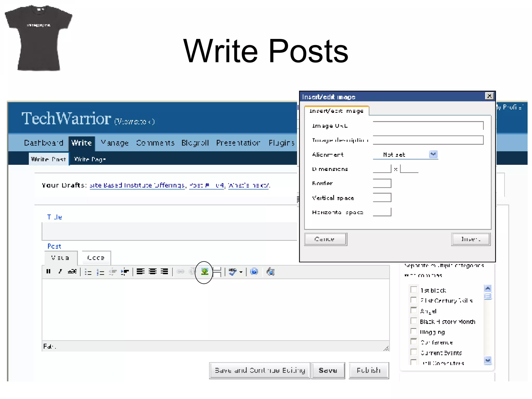532x399 pixels.
Task: Check the 21st Century Skills category
Action: coord(414,300)
